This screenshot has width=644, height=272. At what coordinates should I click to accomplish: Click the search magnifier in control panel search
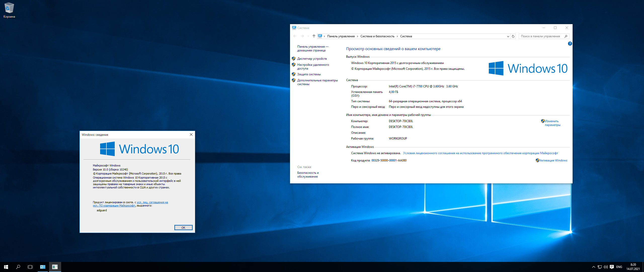(x=566, y=36)
